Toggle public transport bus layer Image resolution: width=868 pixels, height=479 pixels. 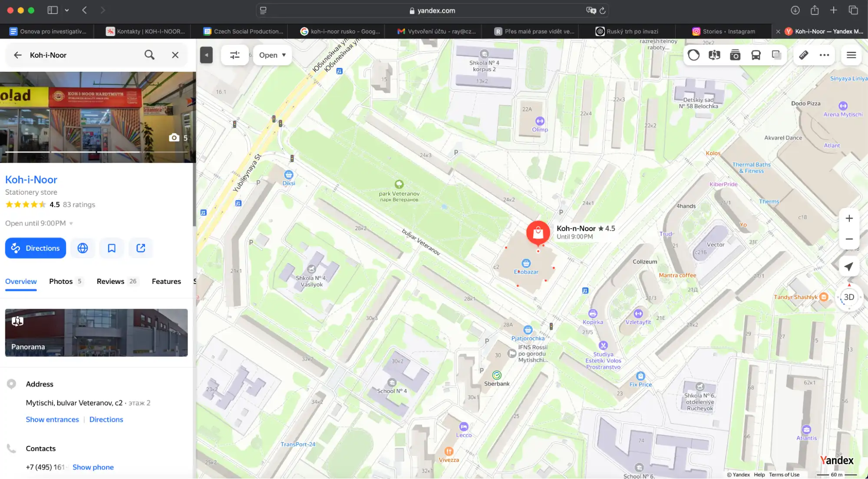point(756,55)
